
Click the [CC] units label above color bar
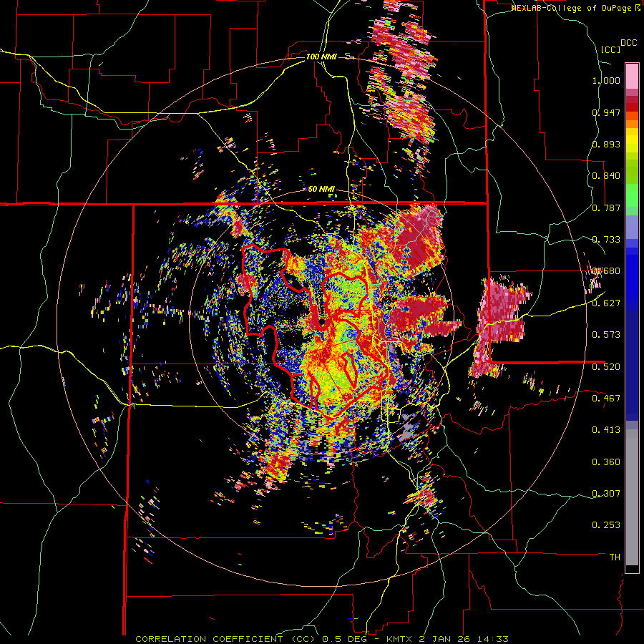pos(611,49)
